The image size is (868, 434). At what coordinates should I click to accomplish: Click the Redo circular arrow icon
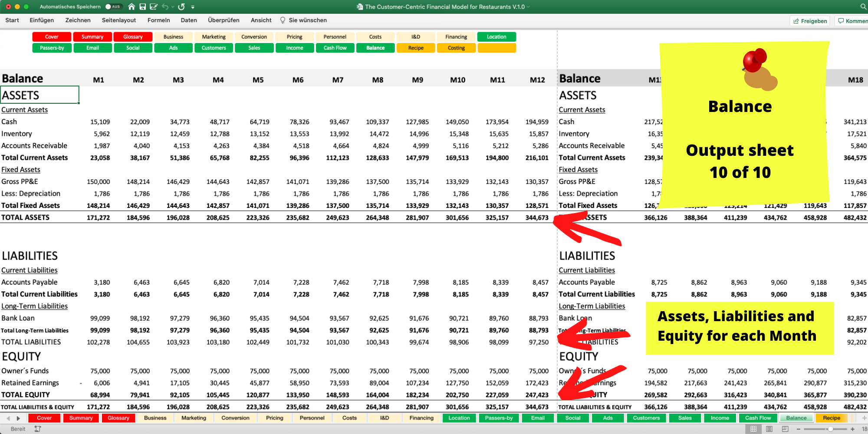181,7
